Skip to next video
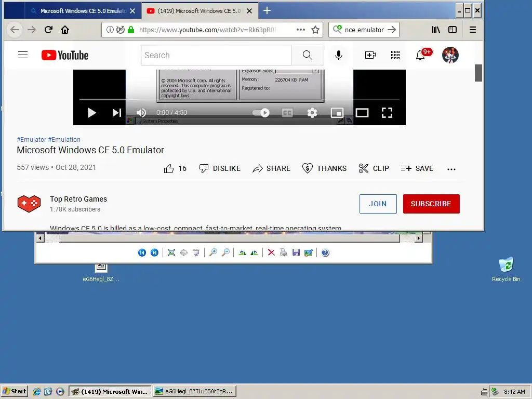 click(117, 113)
